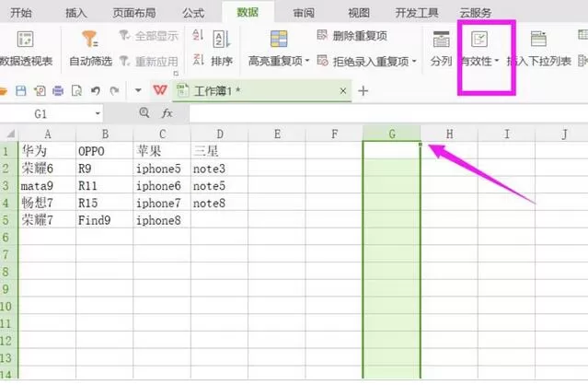This screenshot has height=385, width=588.
Task: Select cell containing 华为
Action: [47, 151]
